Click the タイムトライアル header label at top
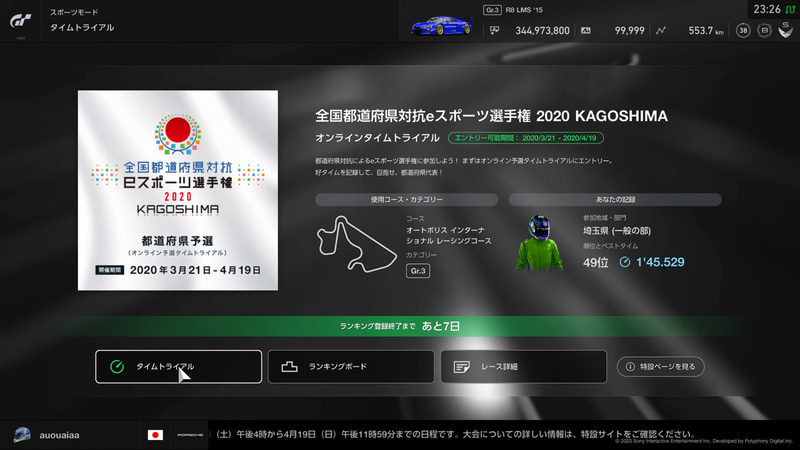The image size is (800, 450). (x=82, y=28)
